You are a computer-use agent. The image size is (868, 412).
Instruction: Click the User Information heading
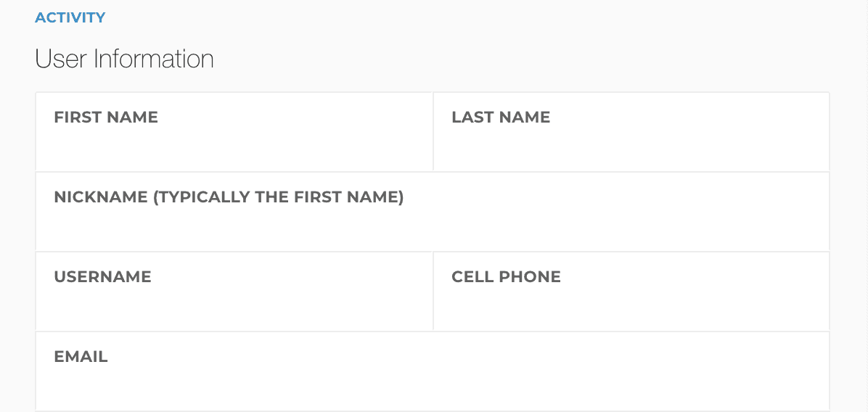click(x=124, y=59)
